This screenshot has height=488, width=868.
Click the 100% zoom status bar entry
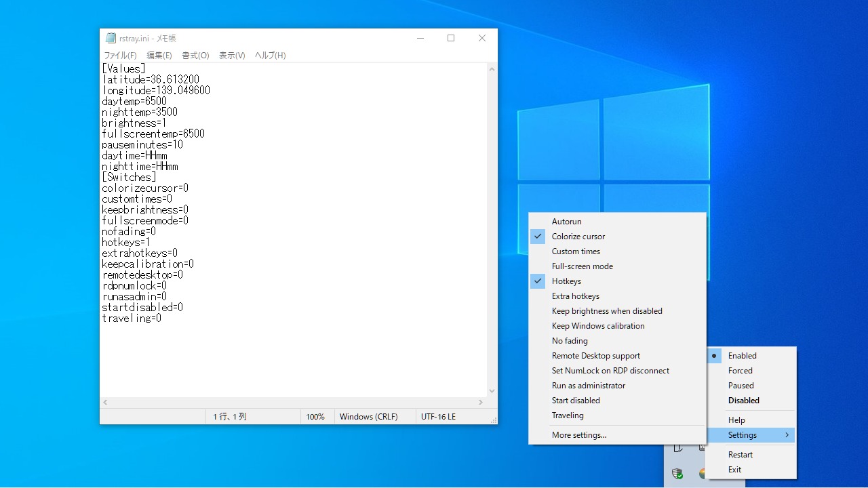coord(315,417)
